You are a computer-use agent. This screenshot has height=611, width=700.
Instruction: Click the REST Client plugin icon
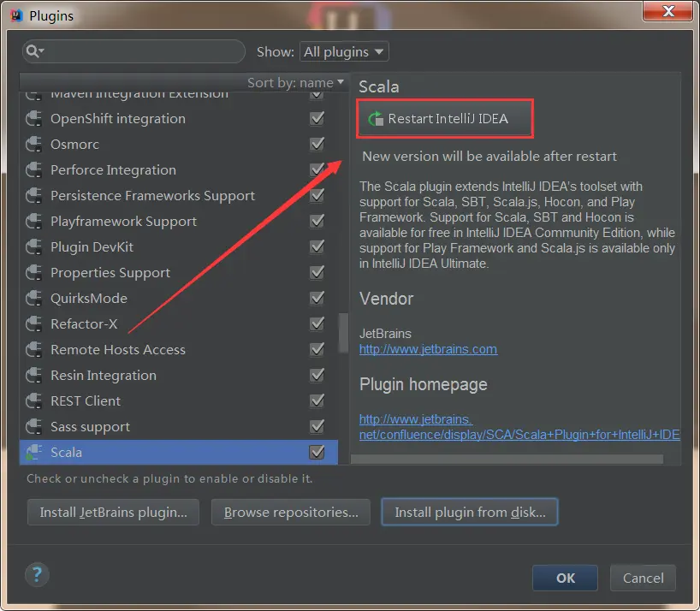[34, 400]
